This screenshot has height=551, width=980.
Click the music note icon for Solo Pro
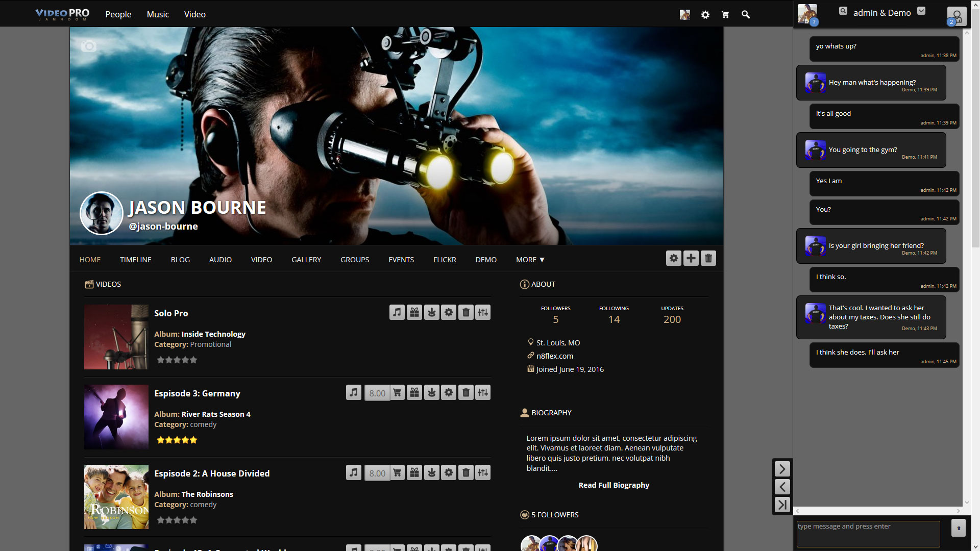[397, 312]
